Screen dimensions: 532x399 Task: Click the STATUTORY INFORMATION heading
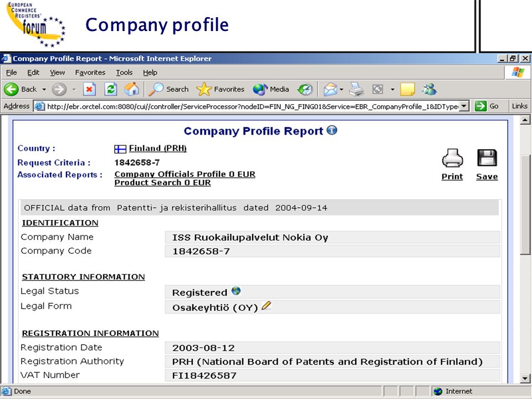click(x=84, y=277)
